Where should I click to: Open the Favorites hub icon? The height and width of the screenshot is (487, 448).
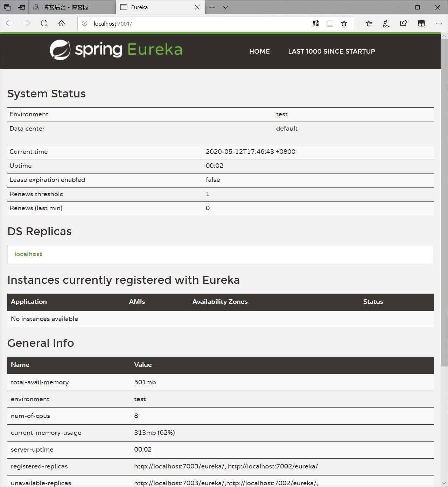point(369,23)
